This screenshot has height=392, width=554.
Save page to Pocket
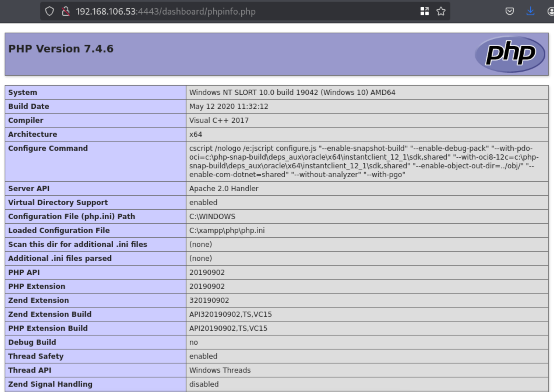click(x=509, y=11)
